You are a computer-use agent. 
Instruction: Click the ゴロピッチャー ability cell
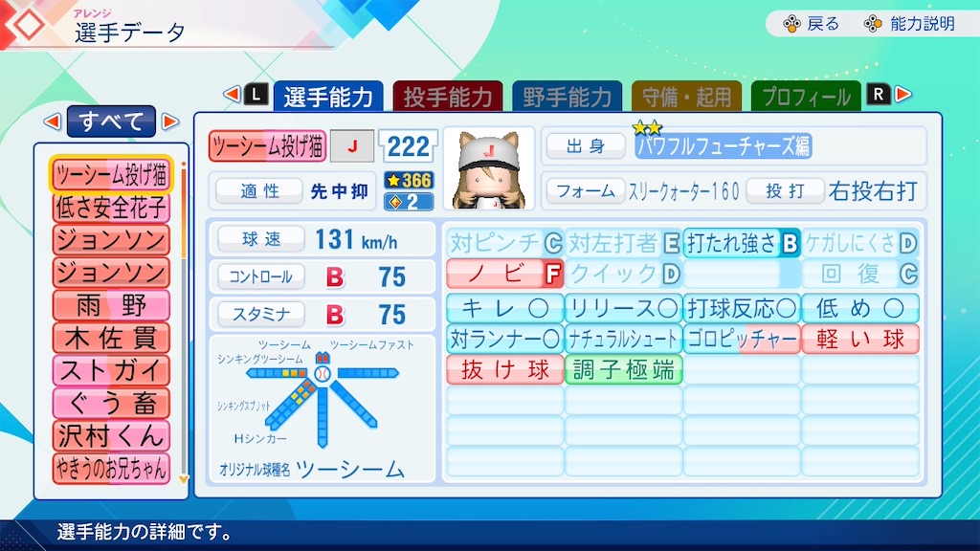tap(742, 339)
